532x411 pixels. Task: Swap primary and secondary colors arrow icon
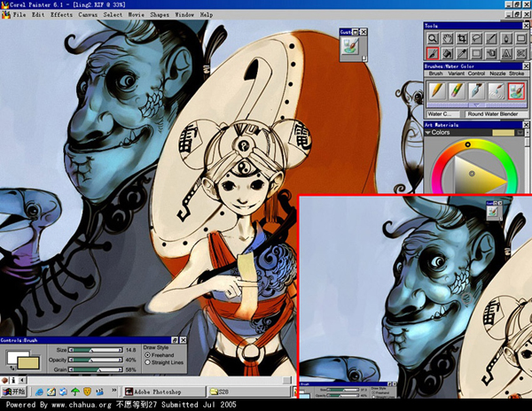[x=12, y=368]
